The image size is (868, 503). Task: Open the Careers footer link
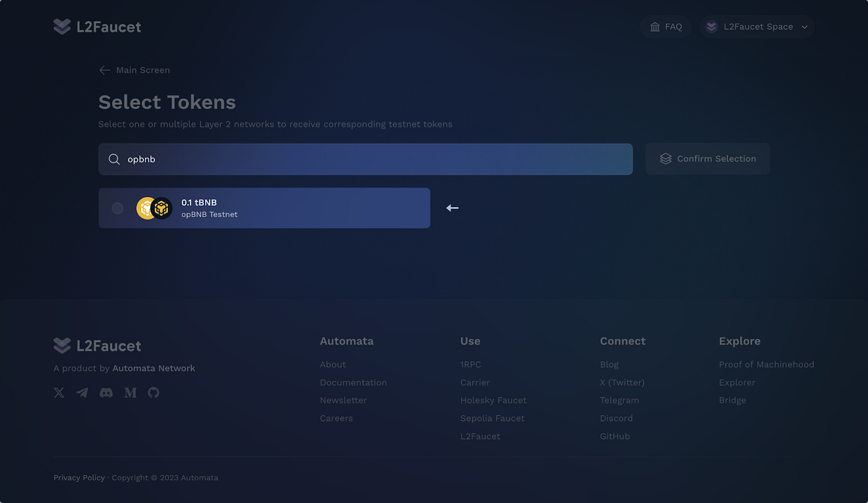[337, 419]
